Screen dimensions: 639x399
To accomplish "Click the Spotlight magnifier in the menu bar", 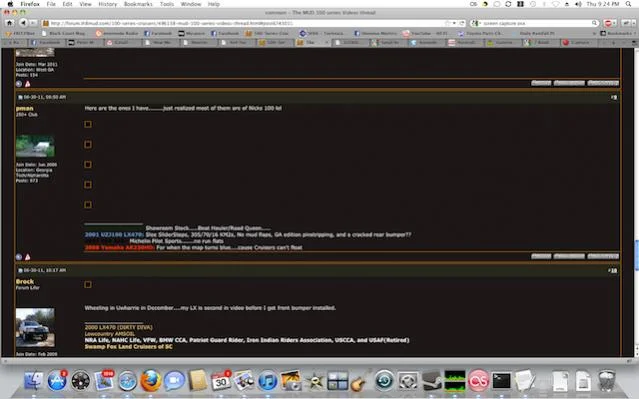I will click(x=629, y=4).
